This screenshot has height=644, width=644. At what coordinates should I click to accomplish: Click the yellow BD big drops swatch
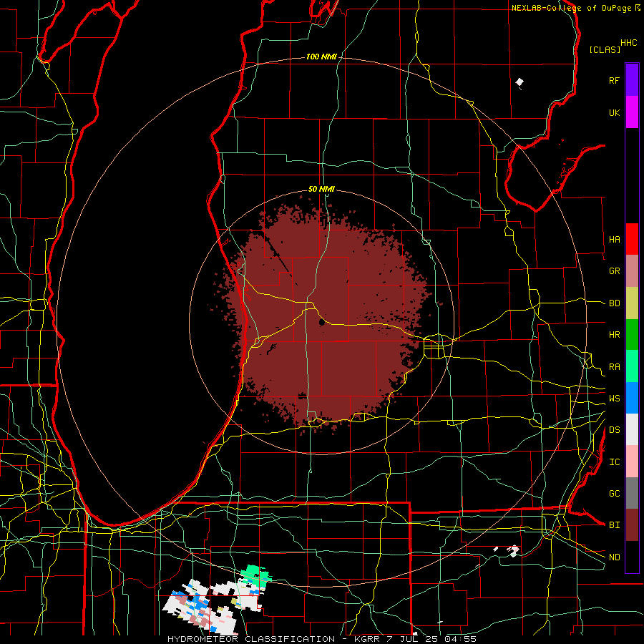click(632, 303)
